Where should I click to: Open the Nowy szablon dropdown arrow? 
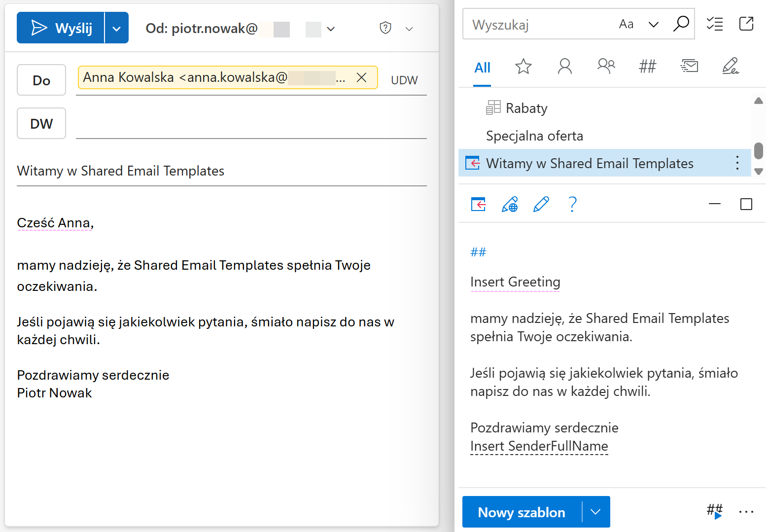595,512
